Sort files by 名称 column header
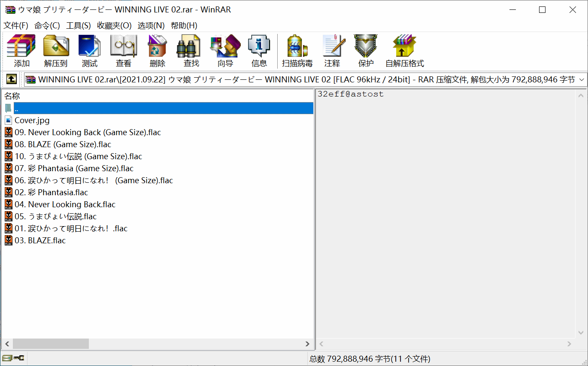 (x=12, y=96)
